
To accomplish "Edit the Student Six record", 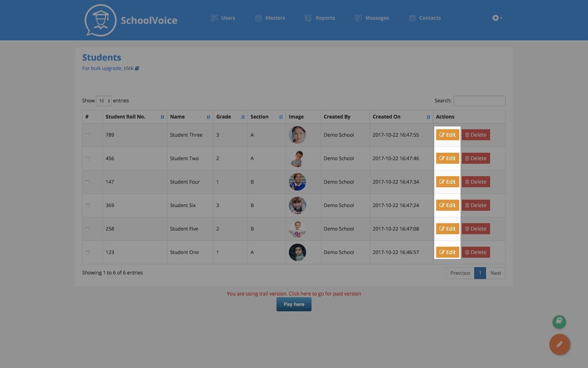I will coord(447,205).
